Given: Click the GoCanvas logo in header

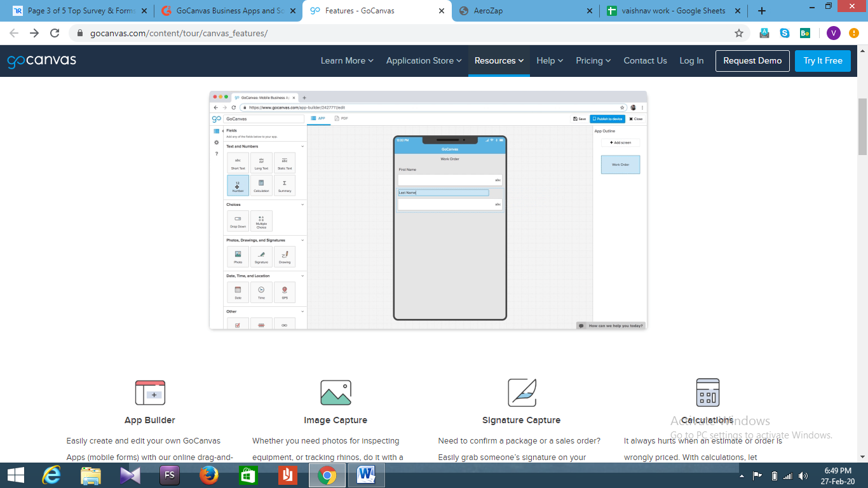Looking at the screenshot, I should coord(42,61).
